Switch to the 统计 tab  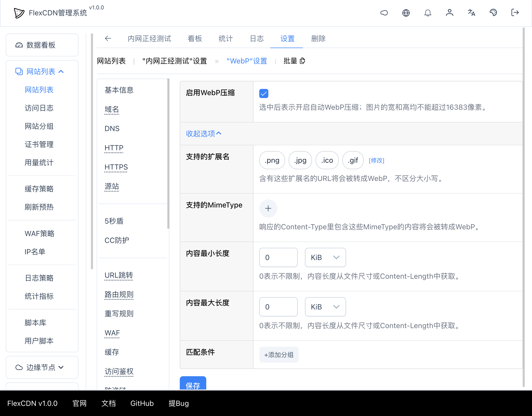pos(226,38)
